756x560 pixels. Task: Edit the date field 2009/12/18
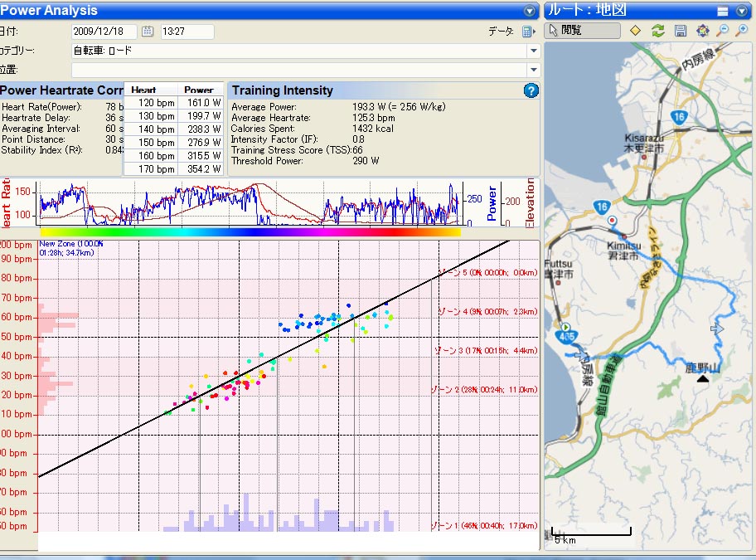(104, 32)
